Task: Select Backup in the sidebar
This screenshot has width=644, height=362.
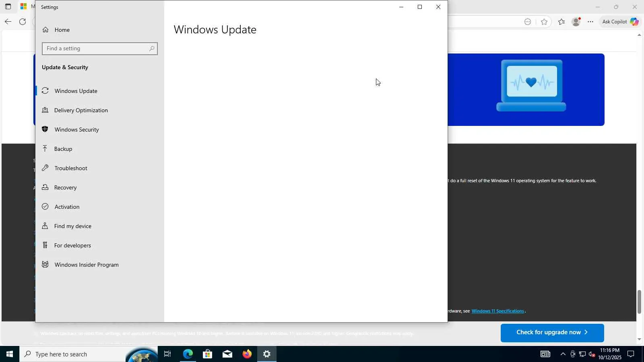Action: 100,149
